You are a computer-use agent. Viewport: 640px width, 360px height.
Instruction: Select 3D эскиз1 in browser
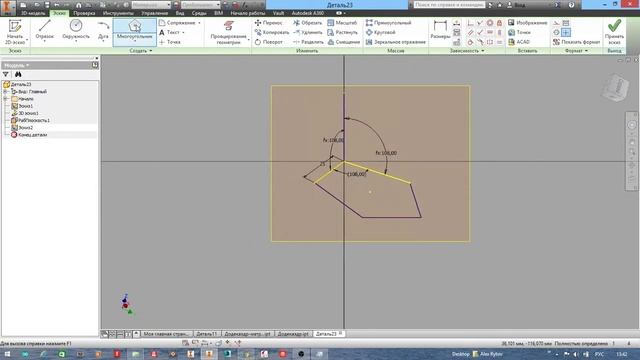(25, 113)
